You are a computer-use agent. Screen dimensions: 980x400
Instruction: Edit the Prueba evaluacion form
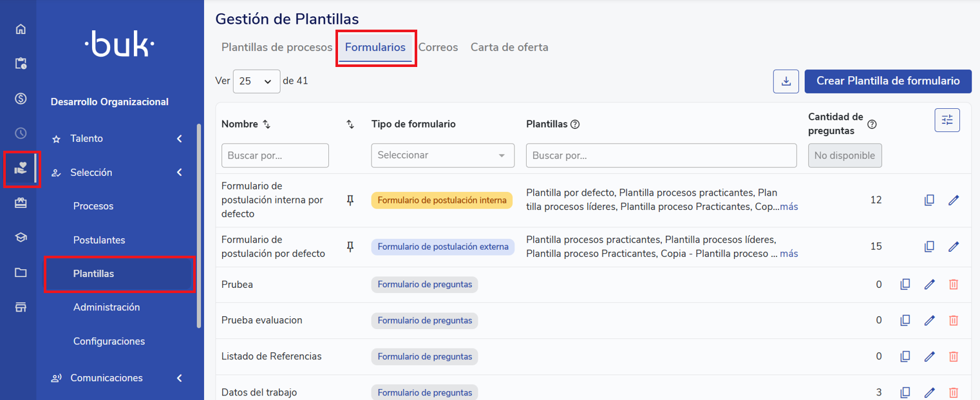(x=929, y=320)
